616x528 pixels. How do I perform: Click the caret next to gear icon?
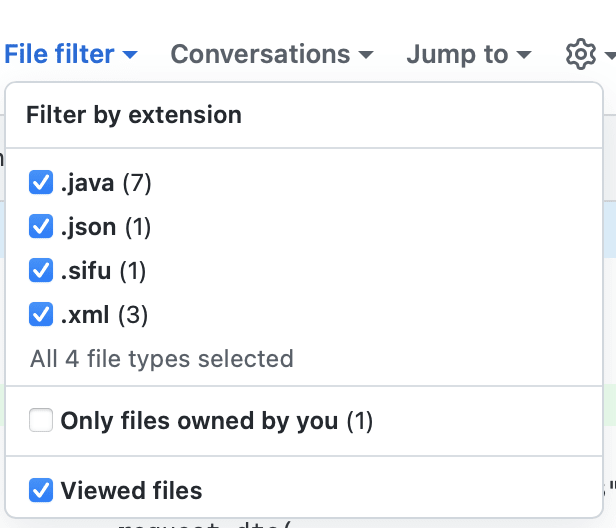[610, 55]
